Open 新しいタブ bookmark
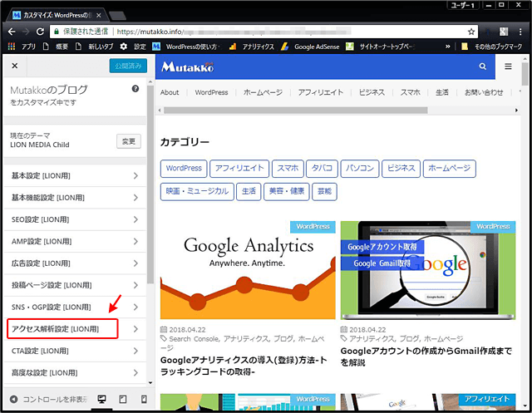The height and width of the screenshot is (413, 532). (94, 47)
